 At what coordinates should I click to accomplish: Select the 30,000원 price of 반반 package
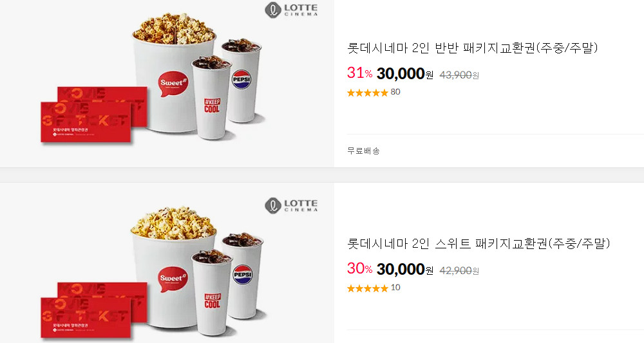405,74
